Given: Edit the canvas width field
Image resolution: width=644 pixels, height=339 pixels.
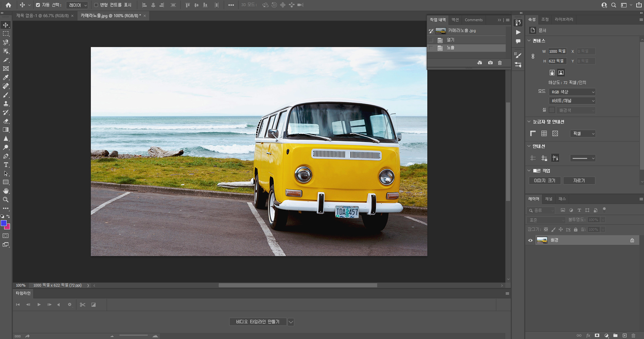Looking at the screenshot, I should 558,51.
